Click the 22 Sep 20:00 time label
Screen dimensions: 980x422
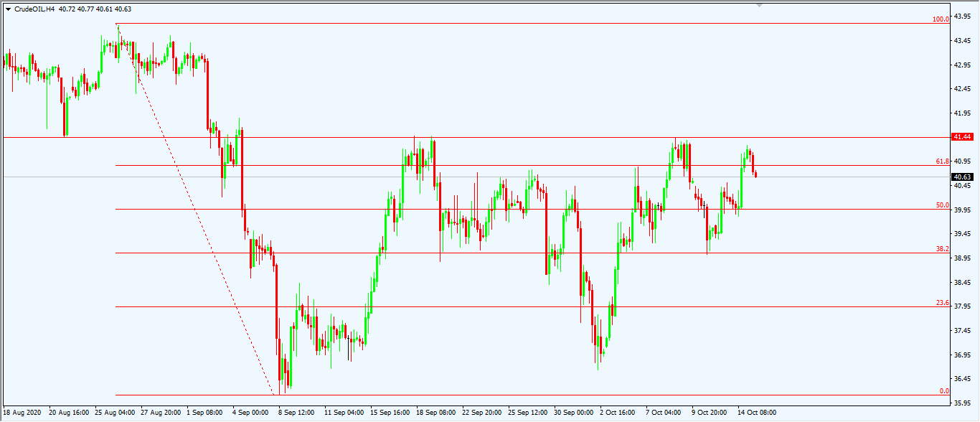point(482,413)
